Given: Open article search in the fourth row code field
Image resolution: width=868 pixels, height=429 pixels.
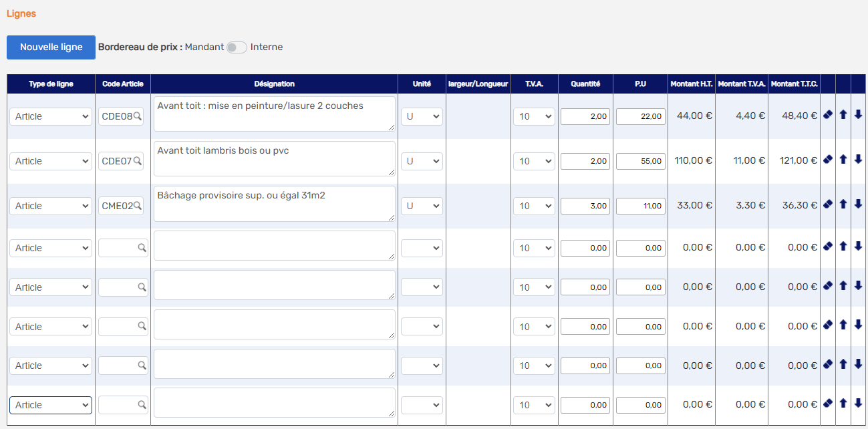Looking at the screenshot, I should (x=142, y=248).
